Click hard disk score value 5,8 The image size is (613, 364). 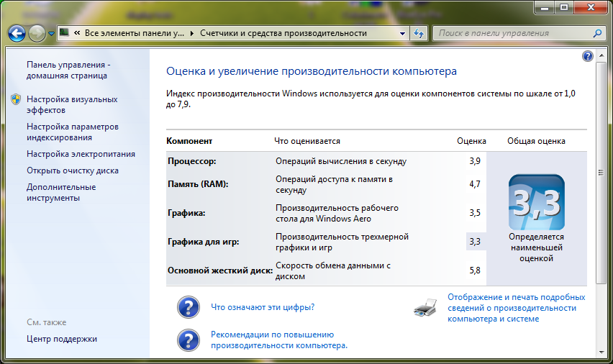475,270
